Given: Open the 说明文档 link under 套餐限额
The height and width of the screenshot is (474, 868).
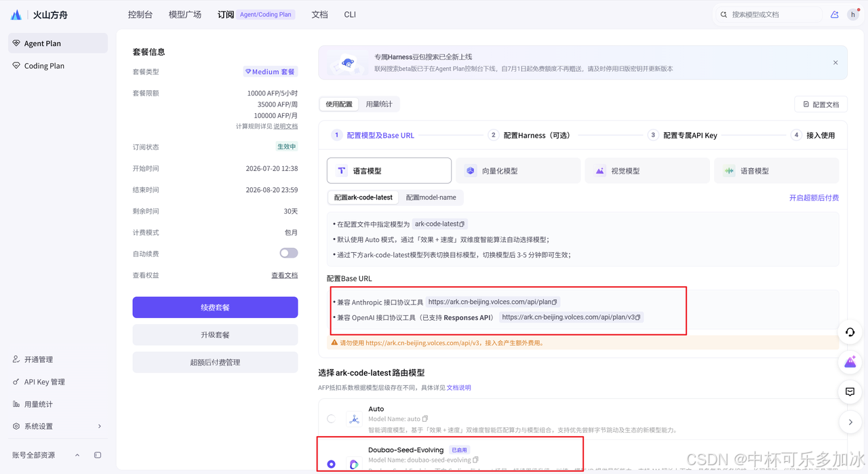Looking at the screenshot, I should pyautogui.click(x=285, y=126).
